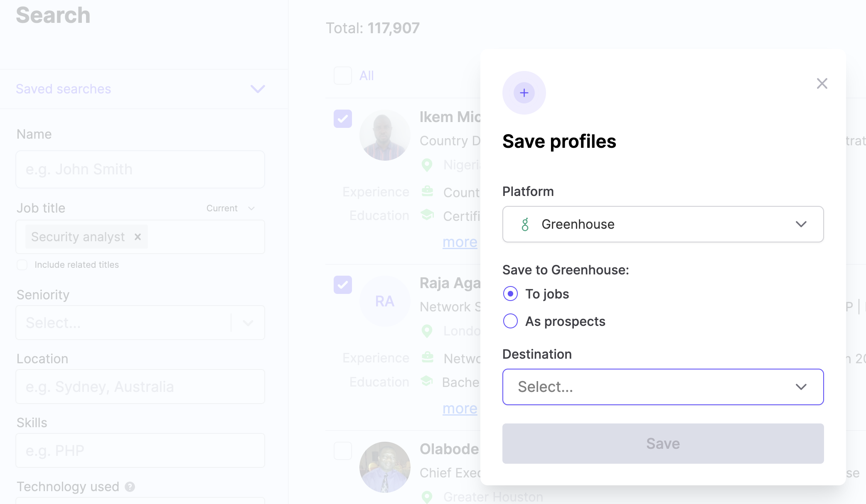
Task: Open the Current job title filter dropdown
Action: coord(231,208)
